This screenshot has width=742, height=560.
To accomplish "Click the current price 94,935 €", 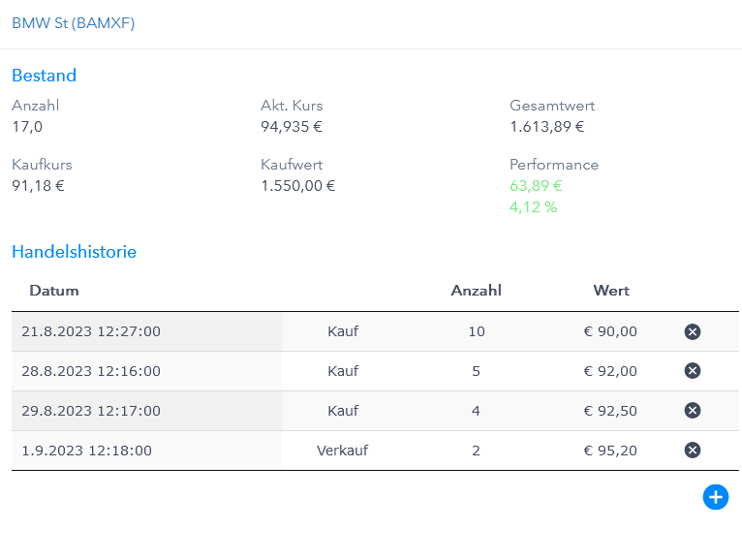I will (x=292, y=127).
